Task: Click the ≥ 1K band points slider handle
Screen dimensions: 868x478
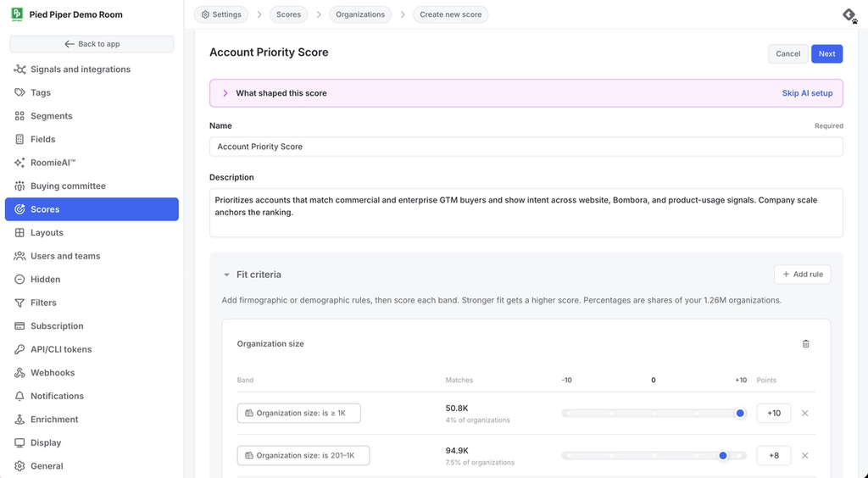Action: [740, 414]
